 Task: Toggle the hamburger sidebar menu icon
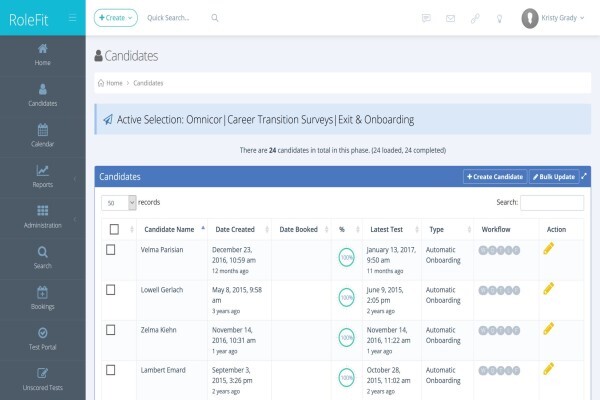coord(72,18)
